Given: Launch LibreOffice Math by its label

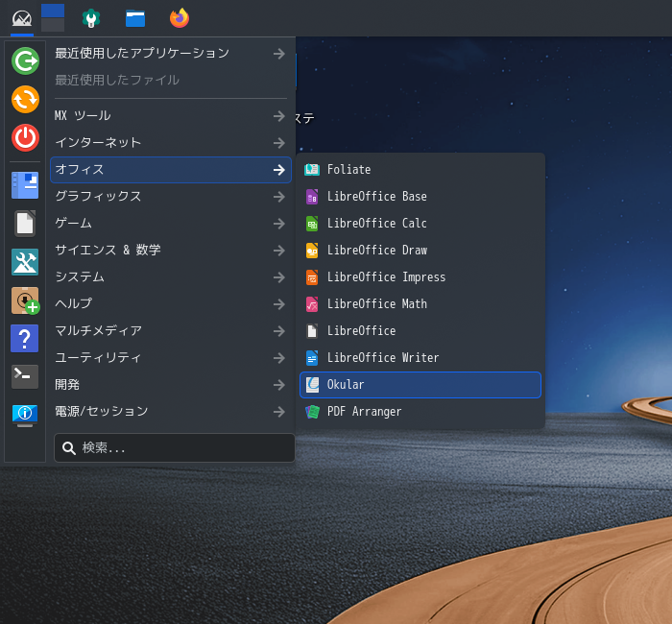Looking at the screenshot, I should 377,304.
